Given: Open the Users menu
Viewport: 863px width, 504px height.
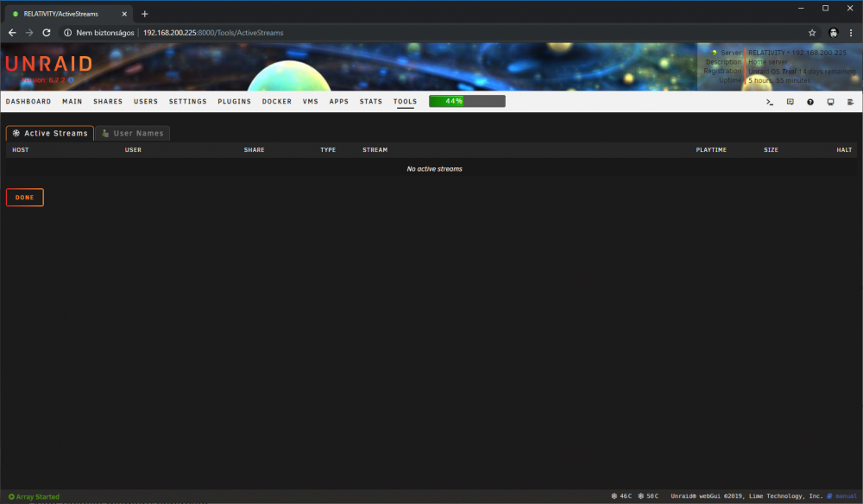Looking at the screenshot, I should [x=146, y=102].
